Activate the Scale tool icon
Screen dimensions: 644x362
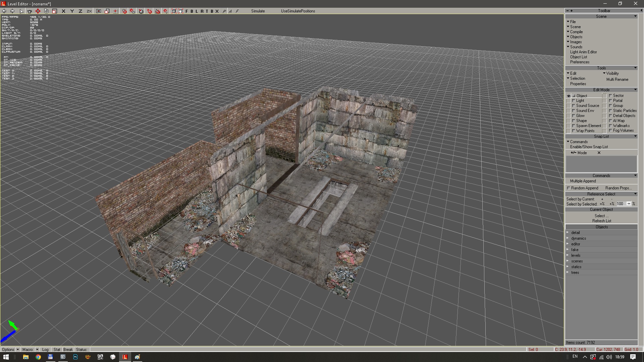(x=55, y=11)
